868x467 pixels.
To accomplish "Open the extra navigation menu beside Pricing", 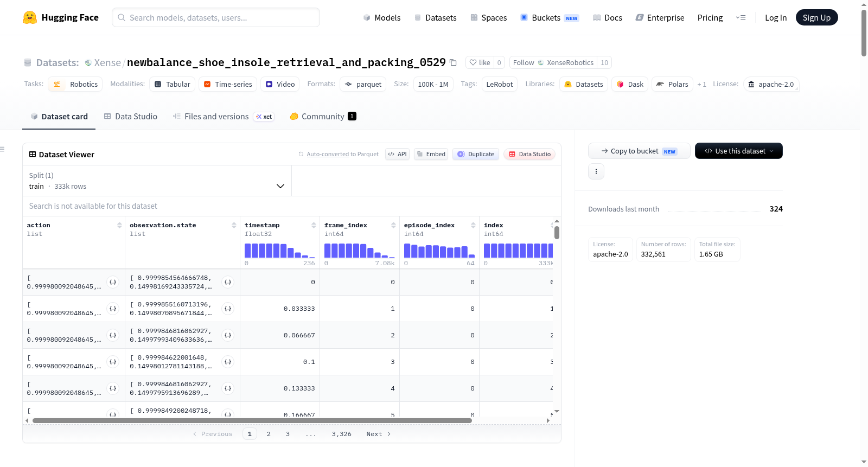I will (741, 17).
